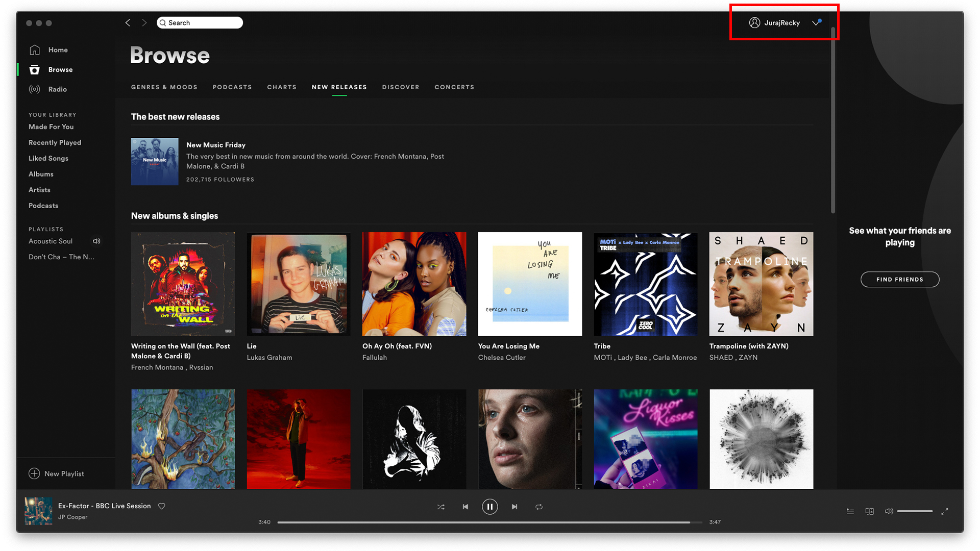Focus the Search input field
Viewport: 980px width, 551px height.
(x=200, y=23)
